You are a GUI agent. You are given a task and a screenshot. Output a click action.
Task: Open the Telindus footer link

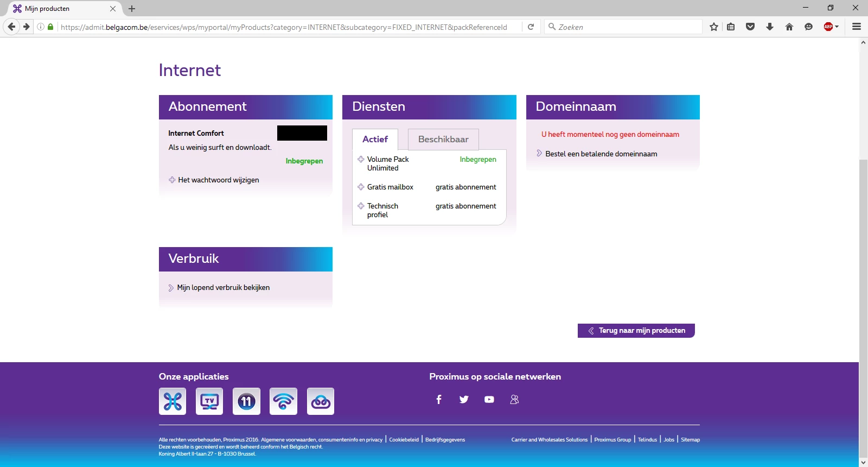click(x=647, y=440)
